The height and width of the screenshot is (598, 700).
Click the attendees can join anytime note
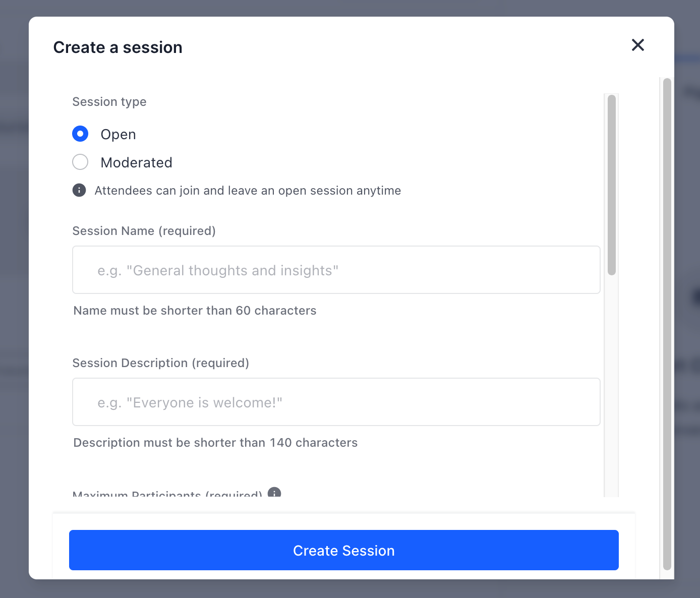[248, 191]
